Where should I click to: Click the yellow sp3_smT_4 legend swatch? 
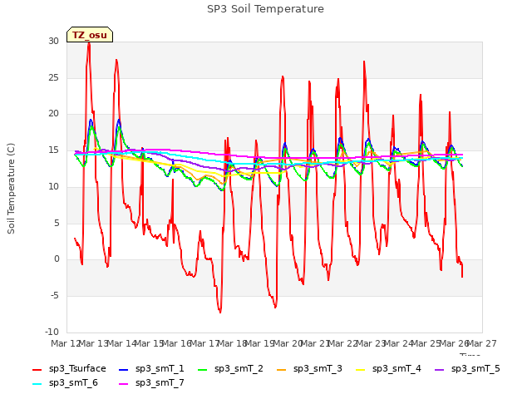[360, 369]
